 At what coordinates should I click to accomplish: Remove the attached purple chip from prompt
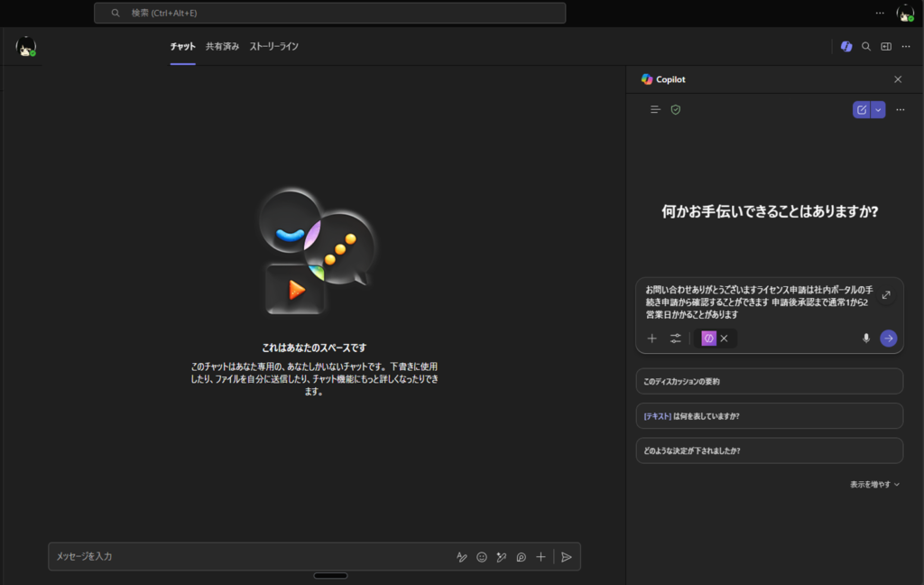724,339
